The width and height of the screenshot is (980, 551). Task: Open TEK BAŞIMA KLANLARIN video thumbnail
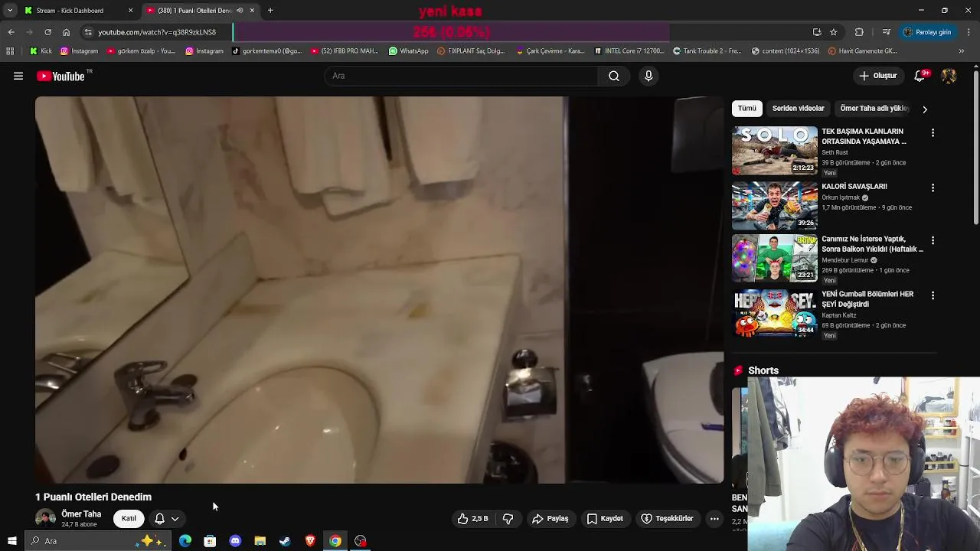[775, 151]
